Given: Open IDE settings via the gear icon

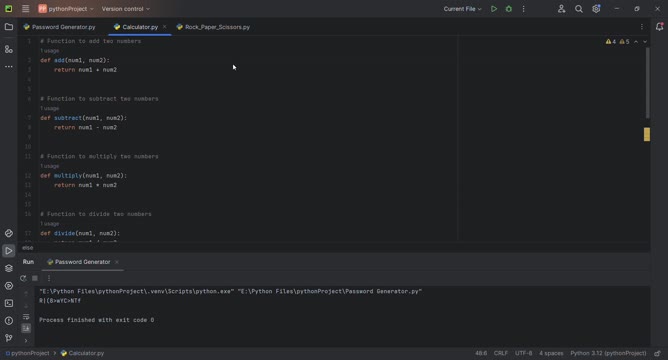Looking at the screenshot, I should click(596, 9).
